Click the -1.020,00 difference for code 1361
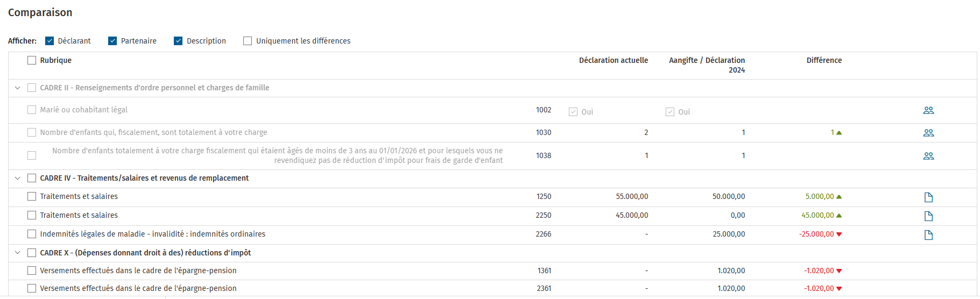The width and height of the screenshot is (980, 299). point(819,270)
